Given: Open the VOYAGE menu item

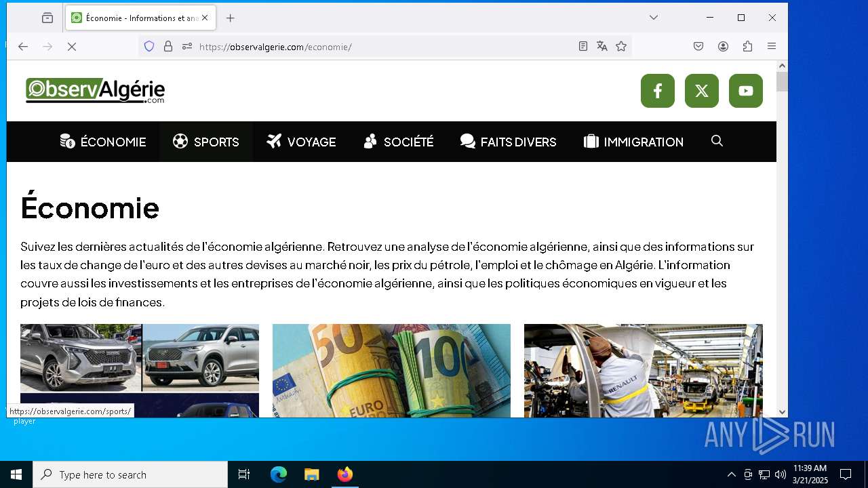Looking at the screenshot, I should point(301,142).
